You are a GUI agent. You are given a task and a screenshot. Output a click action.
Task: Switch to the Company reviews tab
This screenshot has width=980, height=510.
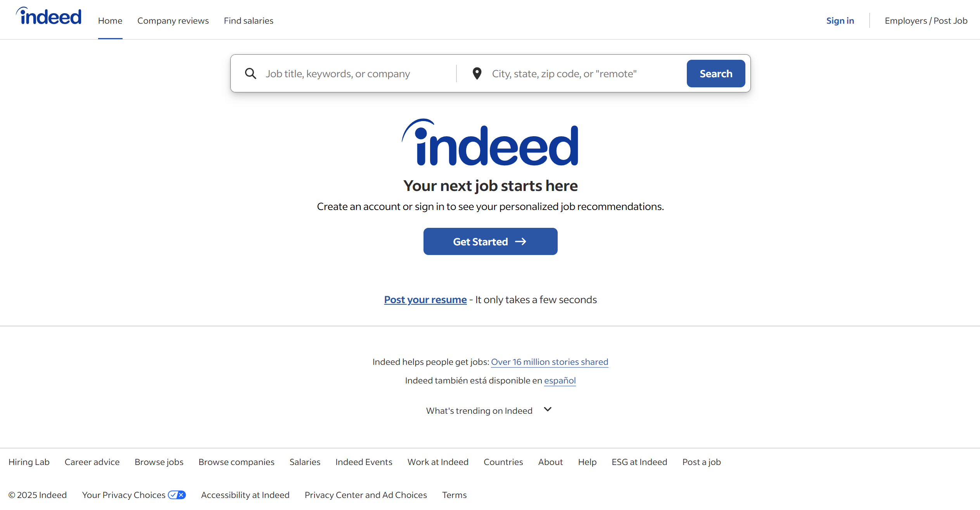pos(173,21)
